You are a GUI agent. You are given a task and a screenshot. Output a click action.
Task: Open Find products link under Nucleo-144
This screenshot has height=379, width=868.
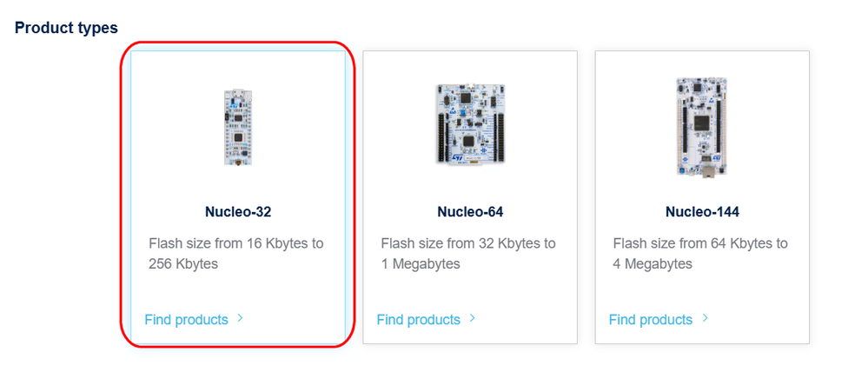(x=651, y=320)
